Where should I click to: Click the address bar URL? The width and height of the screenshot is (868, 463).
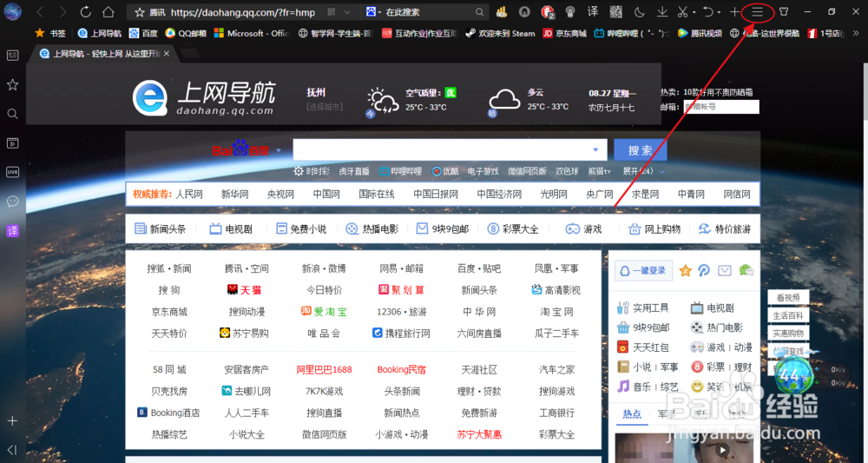tap(243, 12)
